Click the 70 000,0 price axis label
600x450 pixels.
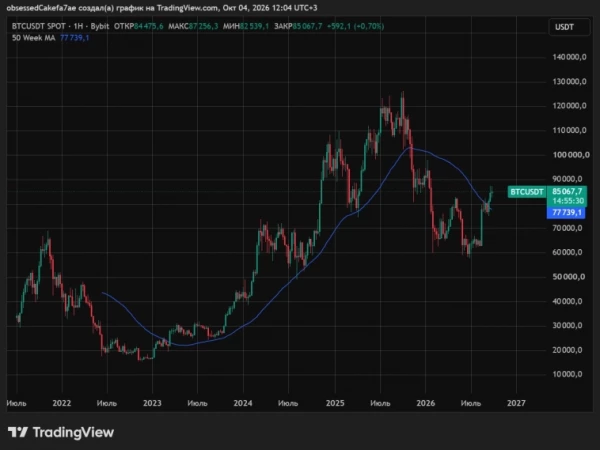point(567,228)
